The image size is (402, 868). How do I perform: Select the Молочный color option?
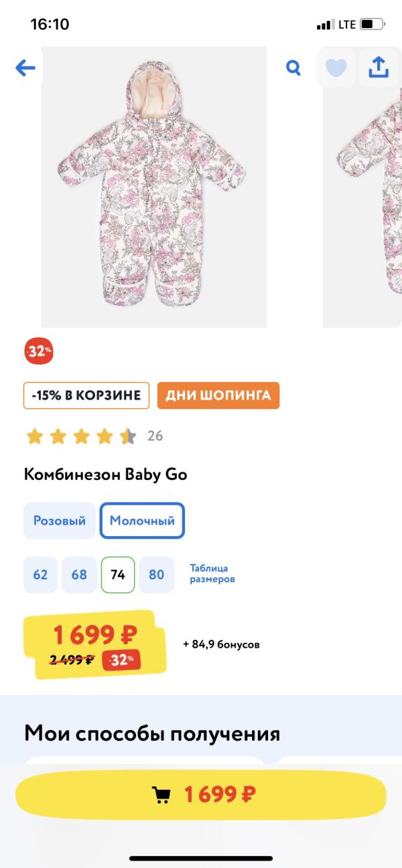tap(142, 521)
